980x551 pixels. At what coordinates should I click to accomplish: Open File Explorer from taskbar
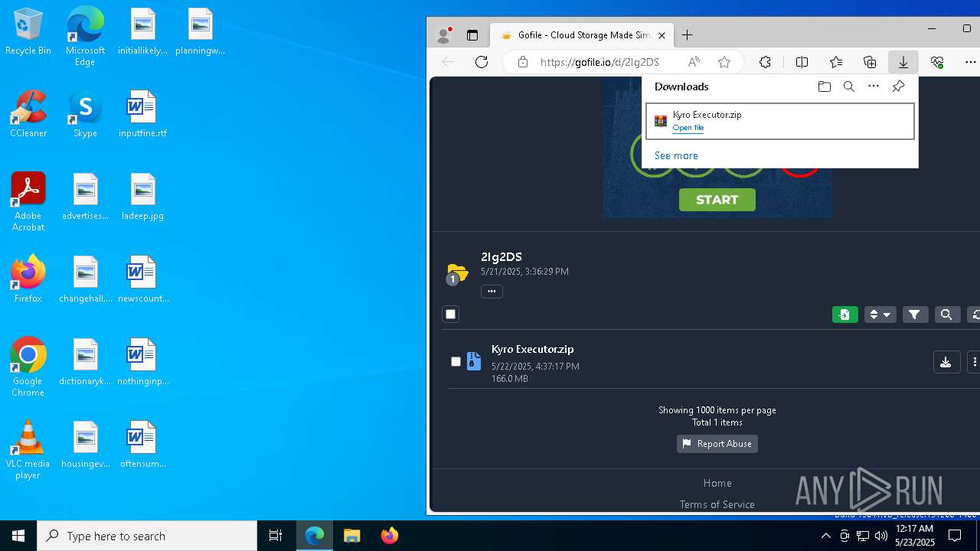tap(351, 536)
